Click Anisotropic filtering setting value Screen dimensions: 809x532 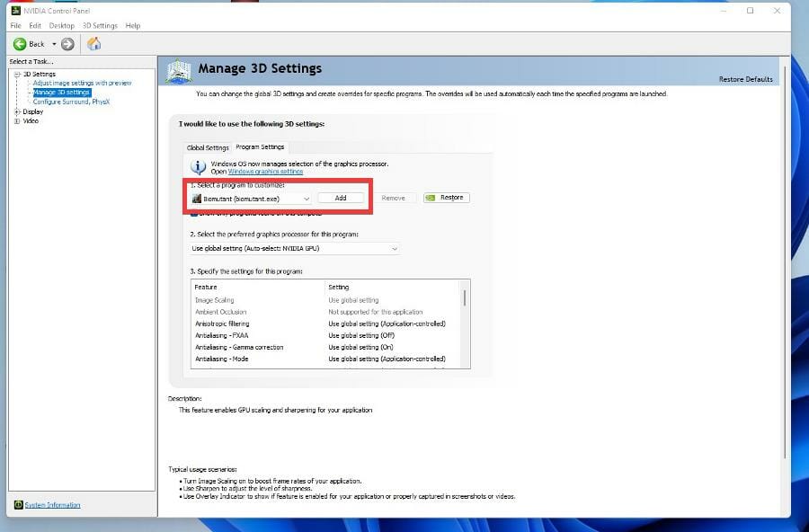[x=387, y=324]
